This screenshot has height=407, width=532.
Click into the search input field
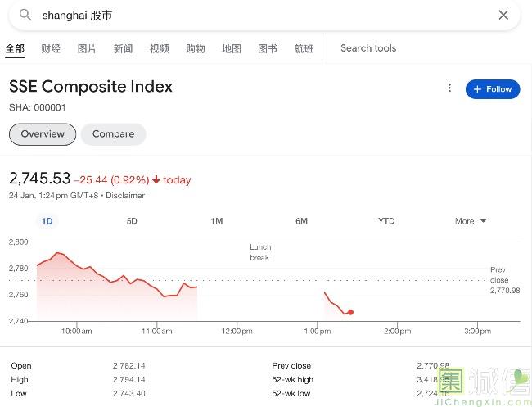(x=262, y=15)
